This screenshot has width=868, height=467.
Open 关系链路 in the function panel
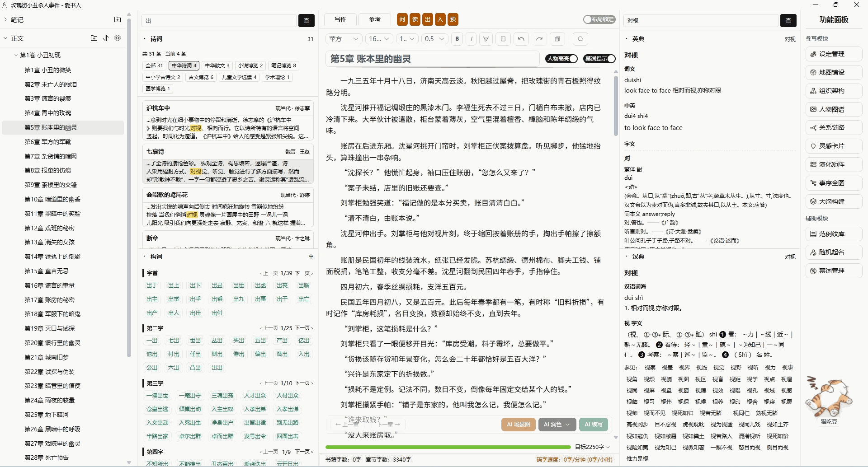(x=834, y=127)
